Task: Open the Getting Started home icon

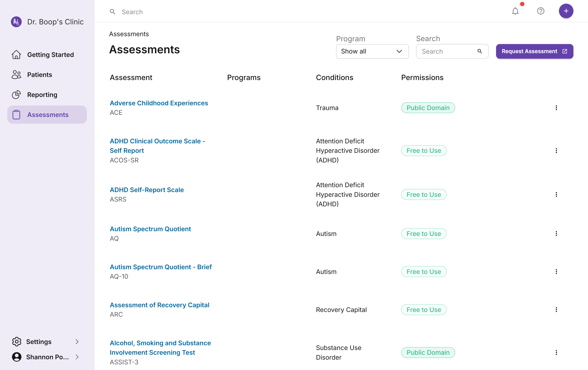Action: click(x=16, y=55)
